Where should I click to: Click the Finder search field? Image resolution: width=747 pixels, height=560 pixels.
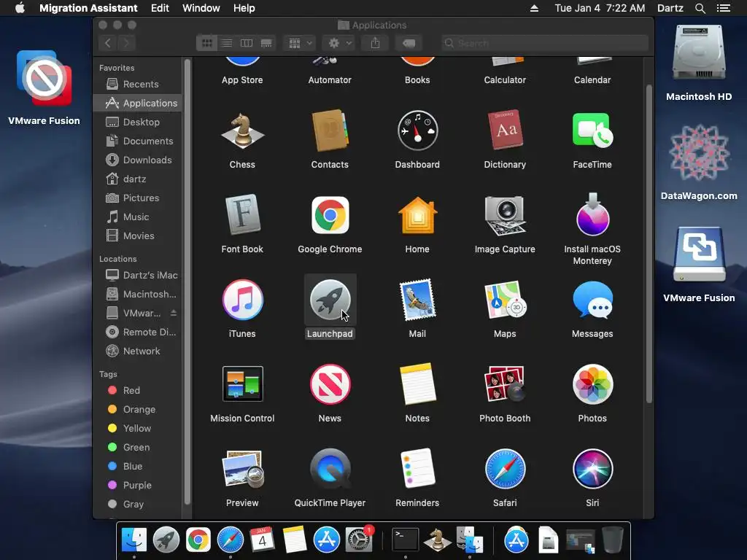pos(544,43)
